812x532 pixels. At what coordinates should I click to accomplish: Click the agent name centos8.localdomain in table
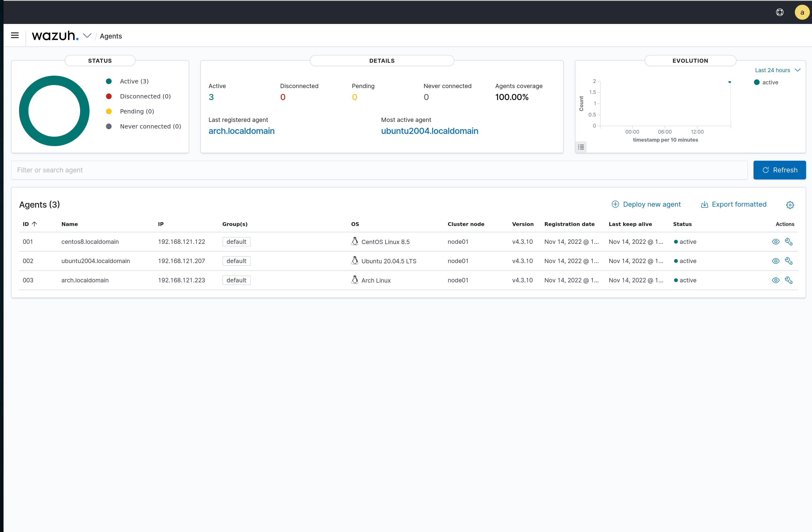pos(90,242)
